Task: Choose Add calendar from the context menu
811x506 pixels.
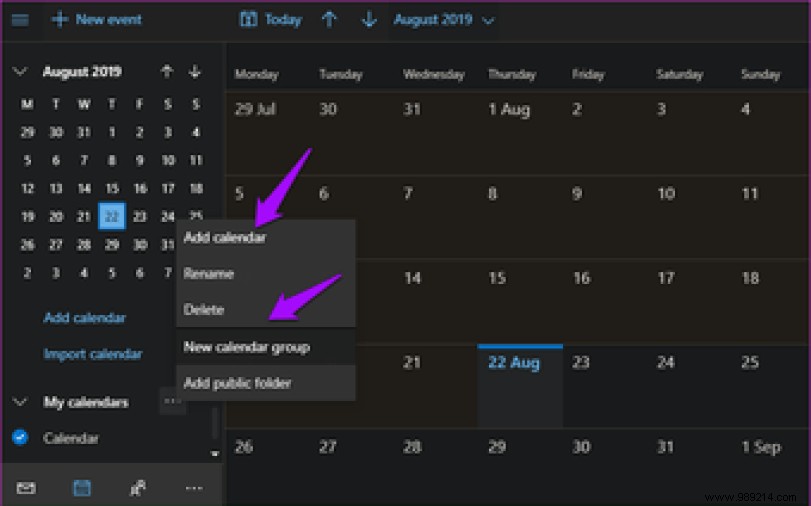Action: 266,237
